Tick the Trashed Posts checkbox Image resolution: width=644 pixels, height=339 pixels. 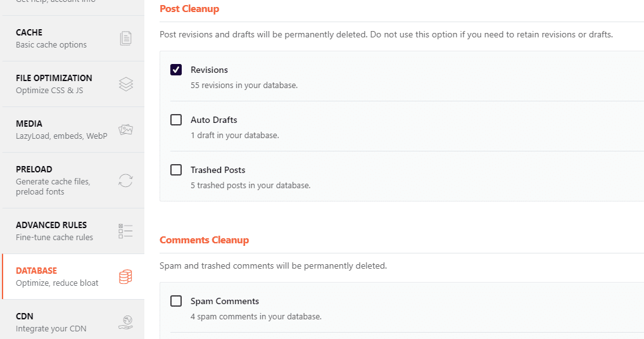pyautogui.click(x=176, y=170)
